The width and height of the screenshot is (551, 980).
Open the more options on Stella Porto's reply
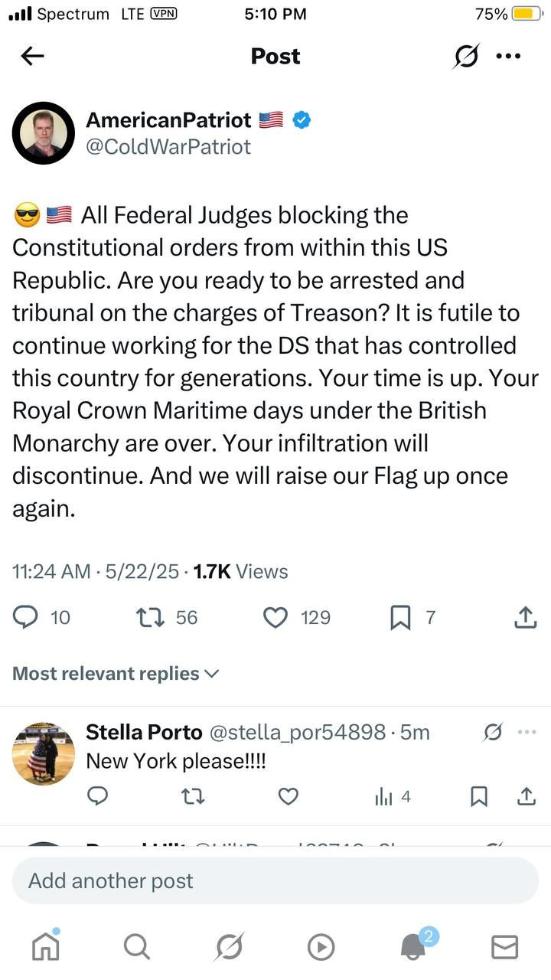[x=527, y=732]
